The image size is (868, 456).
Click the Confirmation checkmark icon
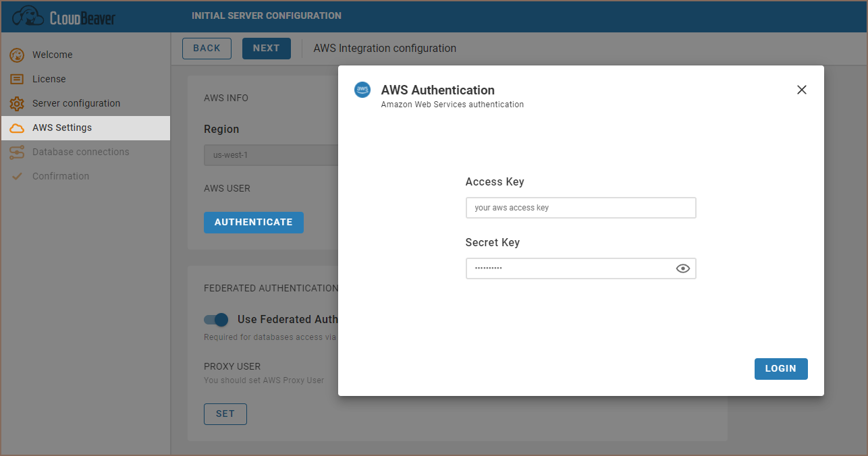17,176
